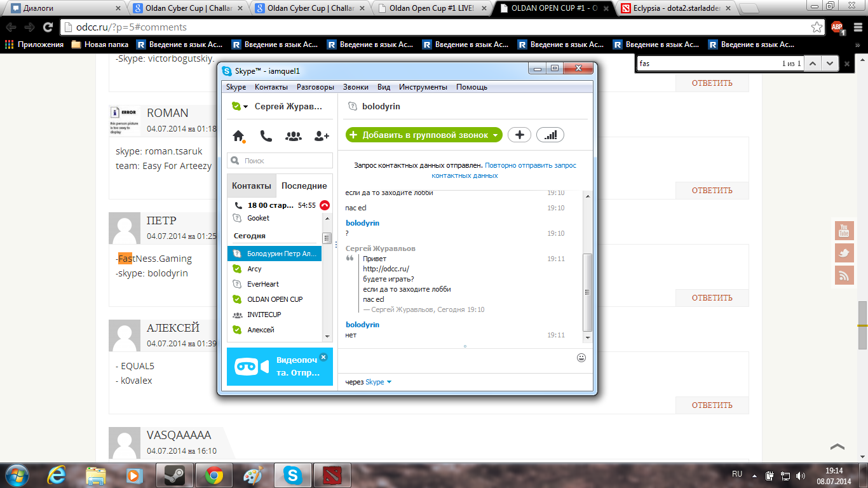Open the emoticon picker smiley
Image resolution: width=868 pixels, height=488 pixels.
581,358
